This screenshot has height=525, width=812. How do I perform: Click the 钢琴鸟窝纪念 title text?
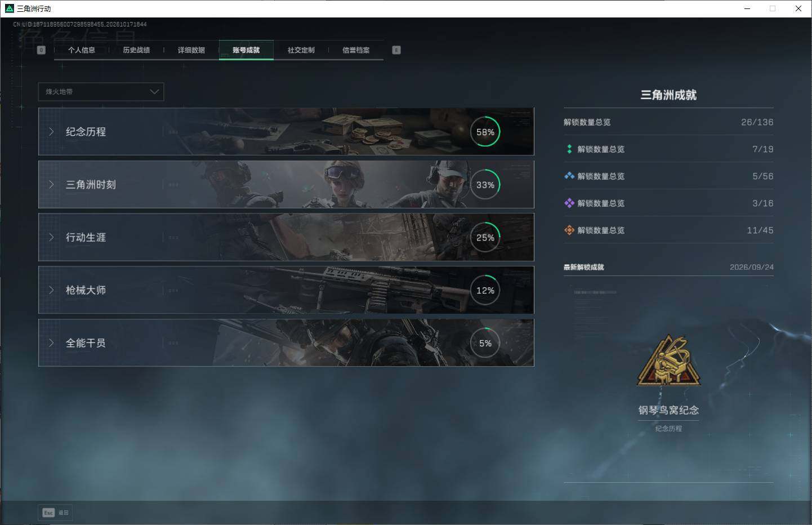click(668, 410)
